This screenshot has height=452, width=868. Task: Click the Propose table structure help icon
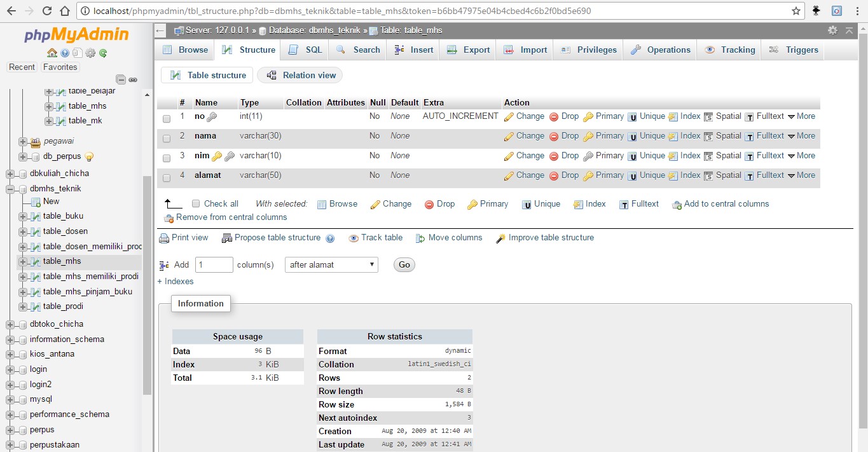tap(330, 238)
